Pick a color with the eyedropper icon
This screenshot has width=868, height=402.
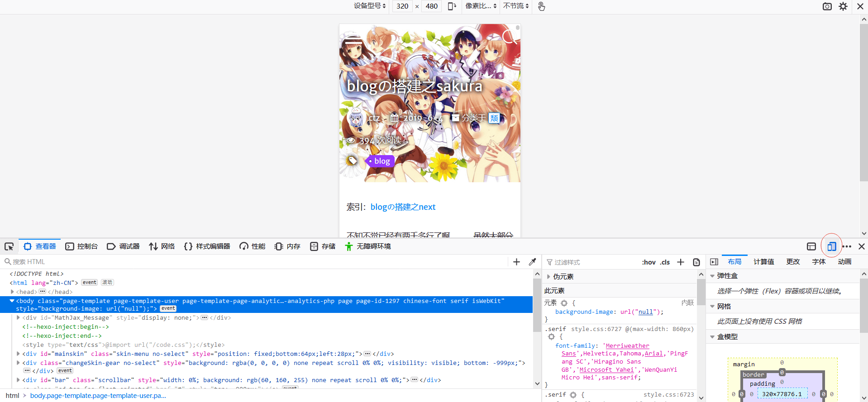tap(533, 262)
